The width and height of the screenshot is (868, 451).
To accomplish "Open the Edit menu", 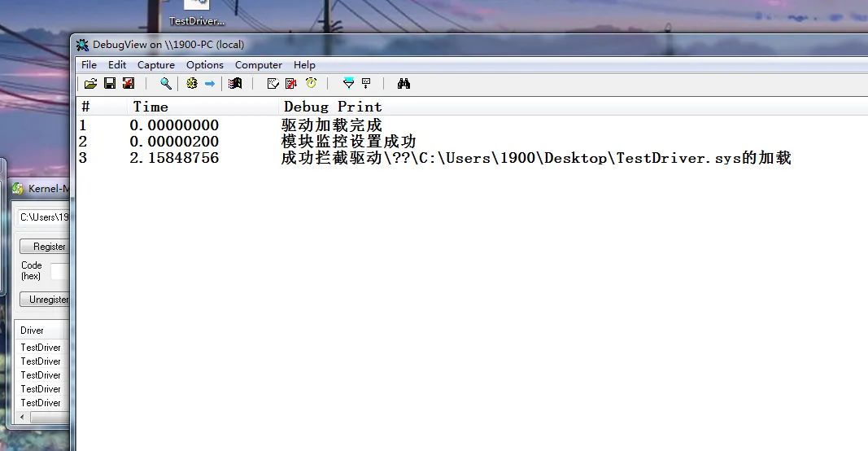I will coord(117,65).
